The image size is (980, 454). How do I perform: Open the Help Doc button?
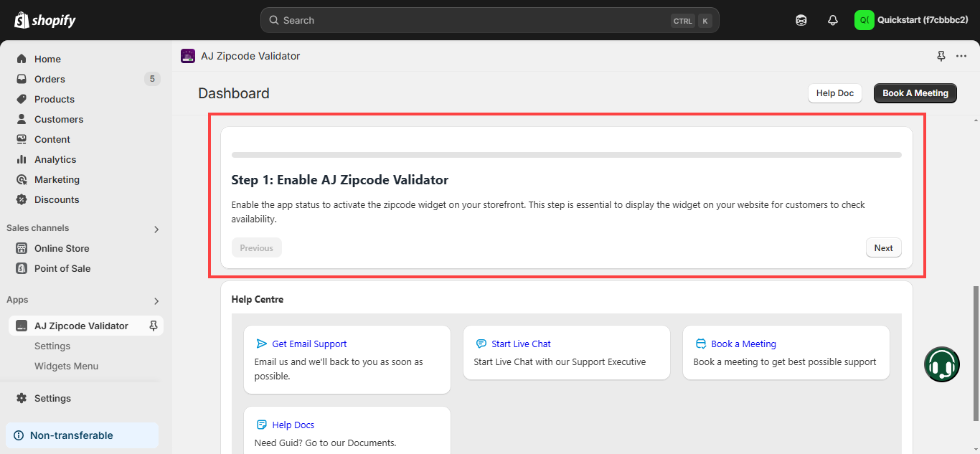834,93
